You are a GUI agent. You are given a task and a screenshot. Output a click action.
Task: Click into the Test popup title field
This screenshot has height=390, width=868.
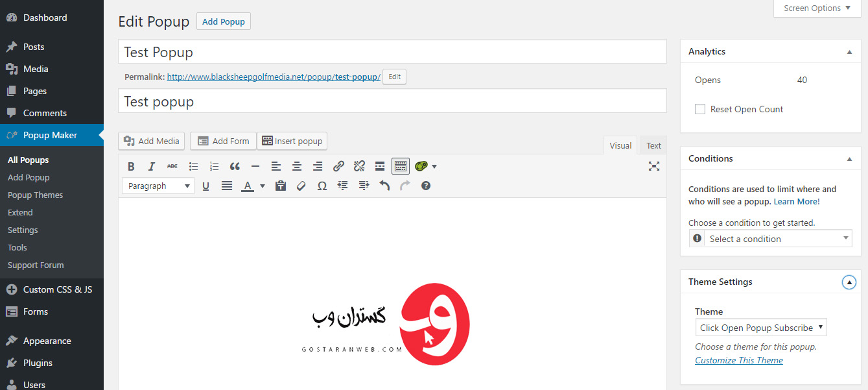[392, 101]
